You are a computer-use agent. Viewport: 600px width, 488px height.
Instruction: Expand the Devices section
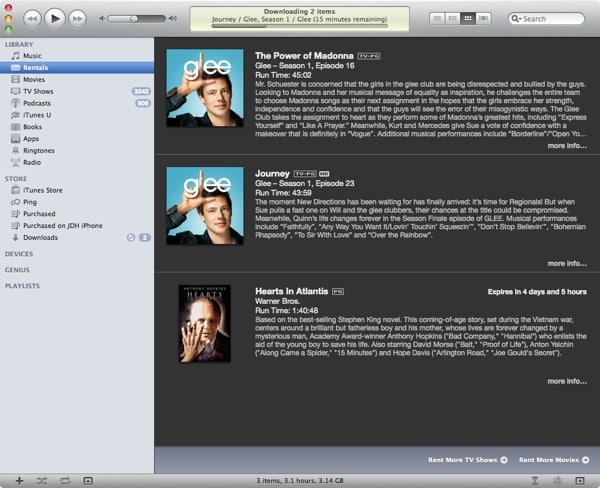point(19,254)
